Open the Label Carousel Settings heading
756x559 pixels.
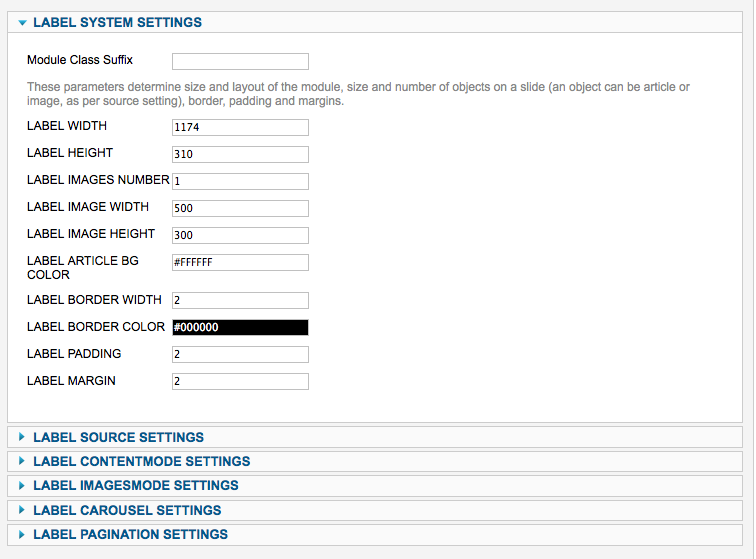pyautogui.click(x=127, y=510)
